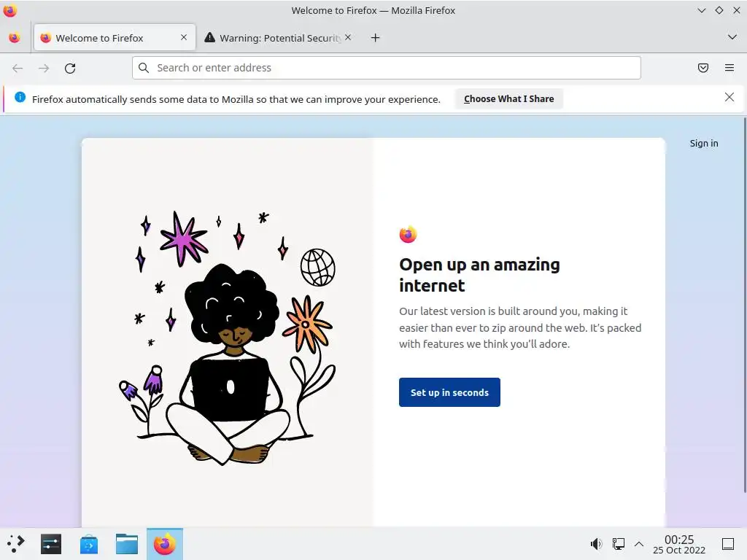Open the Firefox hamburger application menu
Viewport: 747px width, 560px height.
(729, 68)
